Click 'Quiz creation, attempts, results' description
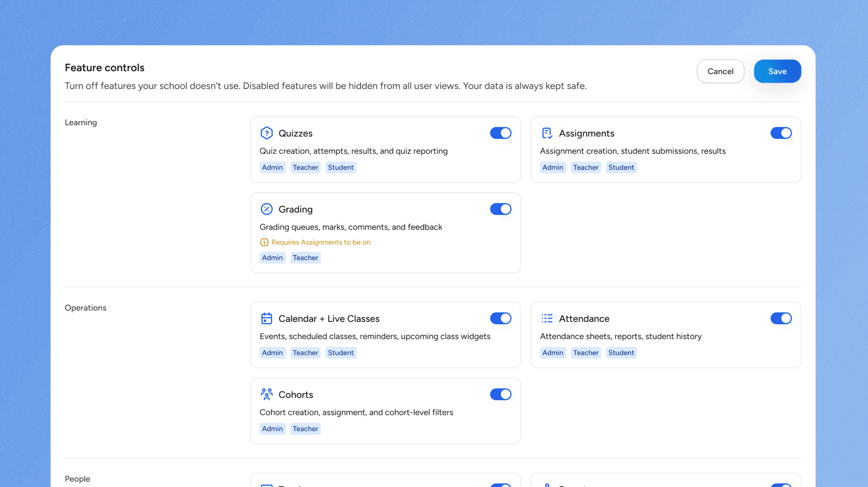 coord(353,151)
